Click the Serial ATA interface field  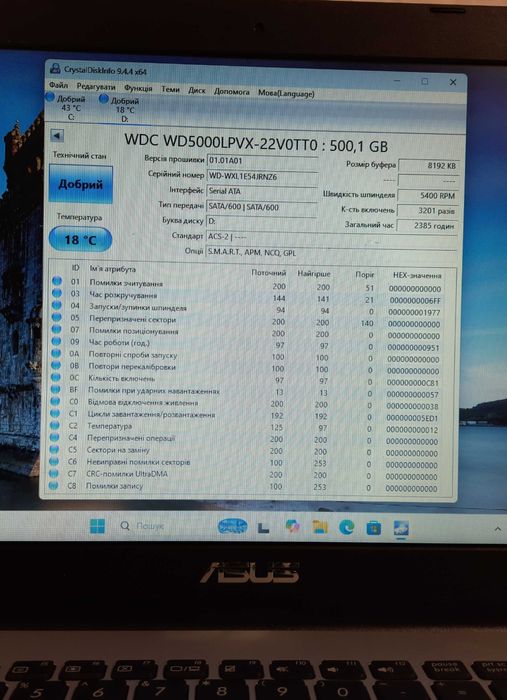pyautogui.click(x=262, y=192)
